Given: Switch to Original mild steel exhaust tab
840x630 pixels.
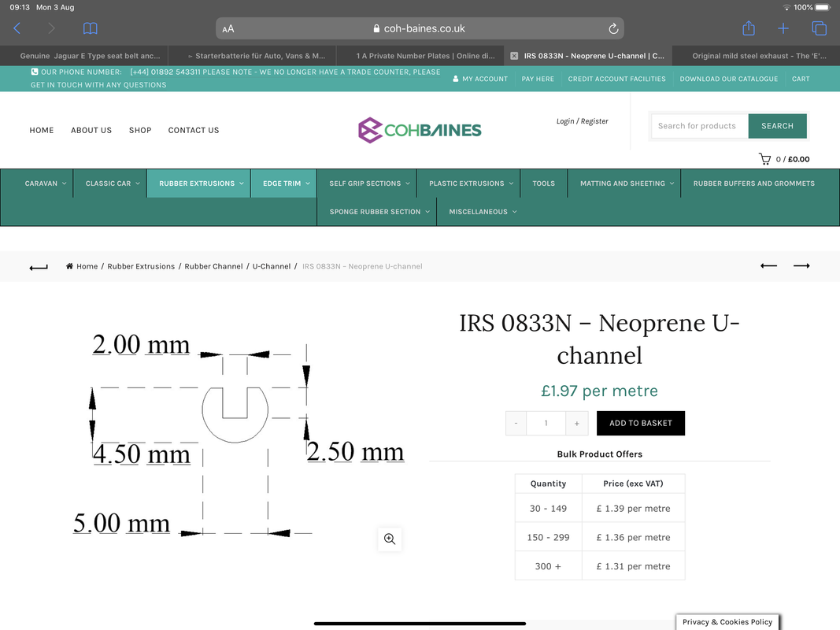Looking at the screenshot, I should (756, 56).
